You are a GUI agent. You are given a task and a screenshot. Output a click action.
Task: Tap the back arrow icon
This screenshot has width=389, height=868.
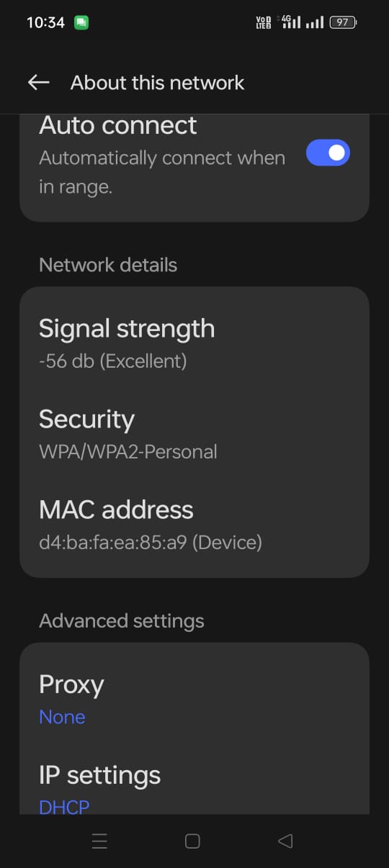click(x=38, y=83)
